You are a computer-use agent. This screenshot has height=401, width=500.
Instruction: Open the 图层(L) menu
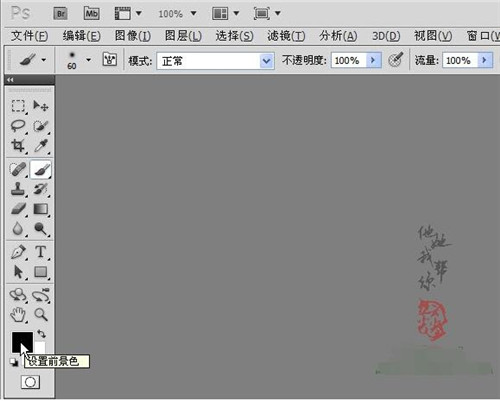[x=183, y=36]
